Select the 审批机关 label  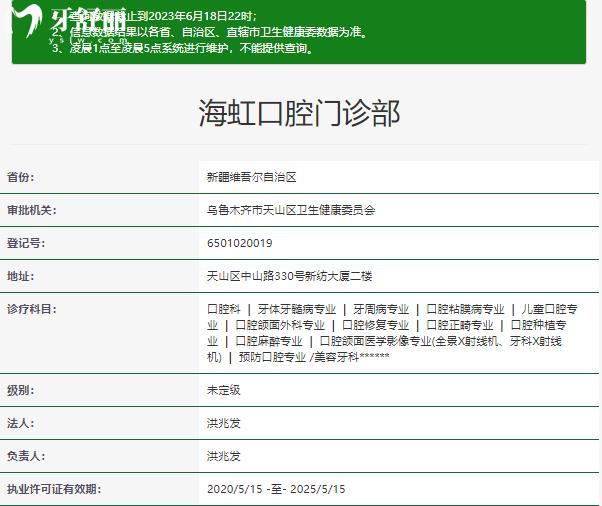31,210
